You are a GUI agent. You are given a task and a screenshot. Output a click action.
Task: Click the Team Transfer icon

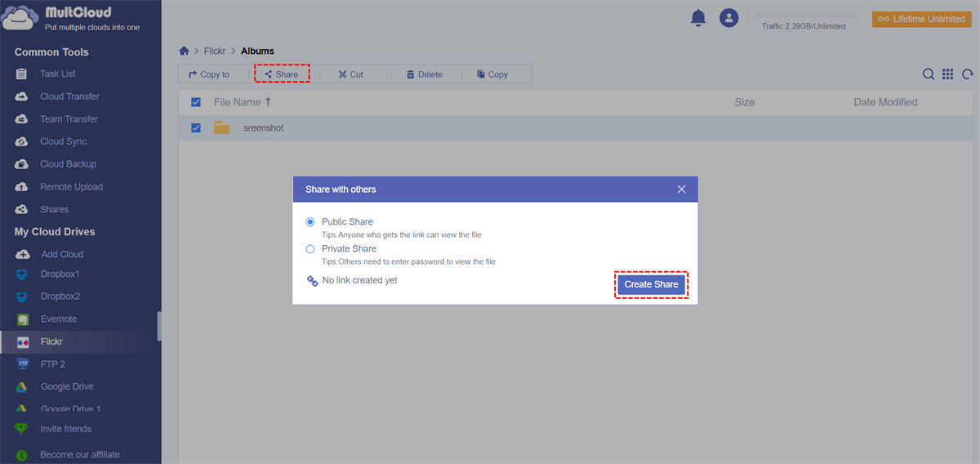coord(22,119)
